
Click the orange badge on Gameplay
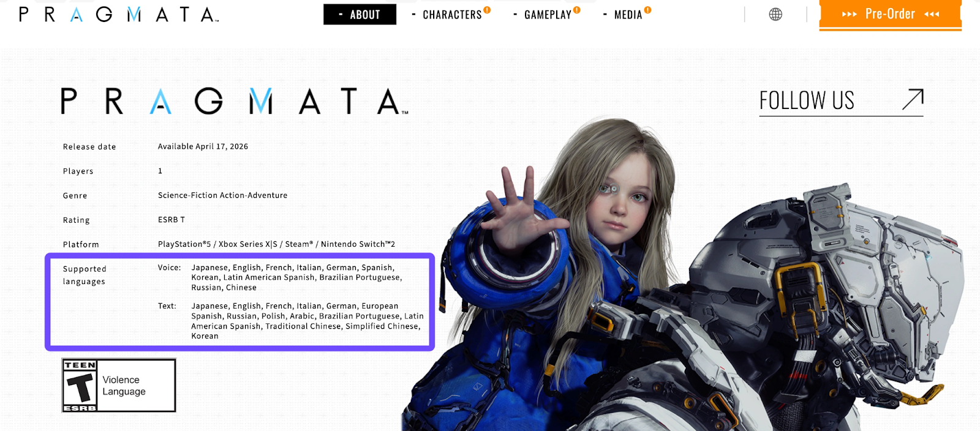point(576,10)
